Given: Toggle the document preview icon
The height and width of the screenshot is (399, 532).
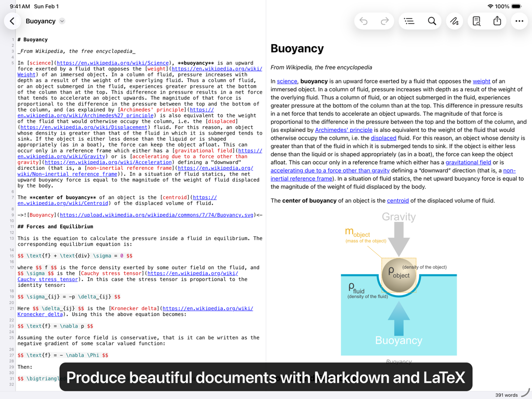Looking at the screenshot, I should tap(476, 21).
